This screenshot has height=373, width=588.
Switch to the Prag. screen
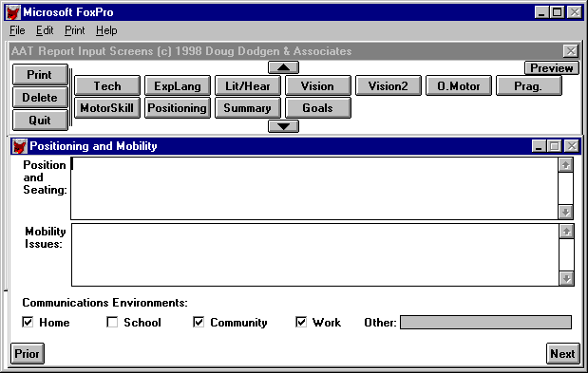(x=528, y=85)
